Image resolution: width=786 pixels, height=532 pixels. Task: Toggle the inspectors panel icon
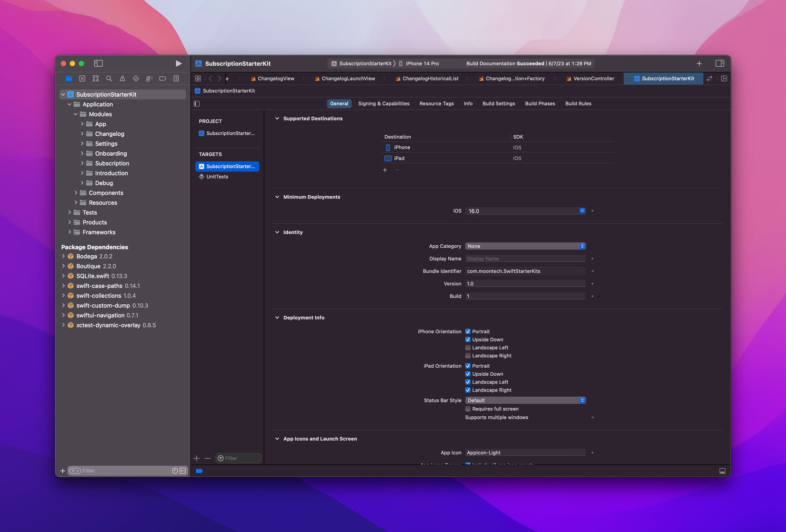coord(720,63)
